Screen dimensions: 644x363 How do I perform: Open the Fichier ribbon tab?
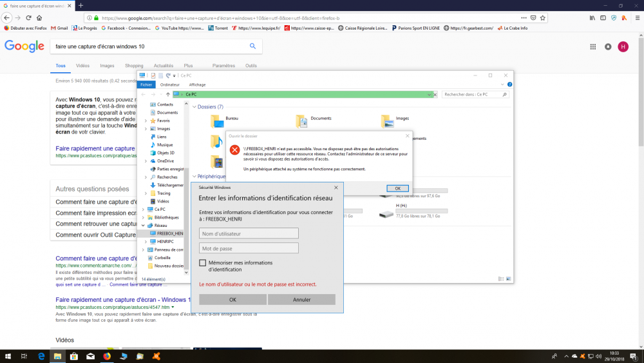pos(146,84)
